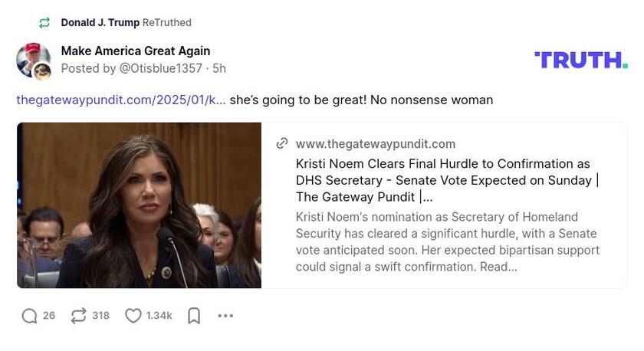This screenshot has width=644, height=351.
Task: Open Donald J. Trump's profile name
Action: pos(100,23)
